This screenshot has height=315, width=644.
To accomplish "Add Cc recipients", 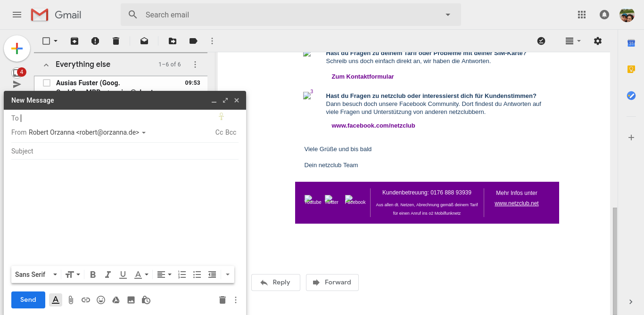I will click(x=219, y=132).
